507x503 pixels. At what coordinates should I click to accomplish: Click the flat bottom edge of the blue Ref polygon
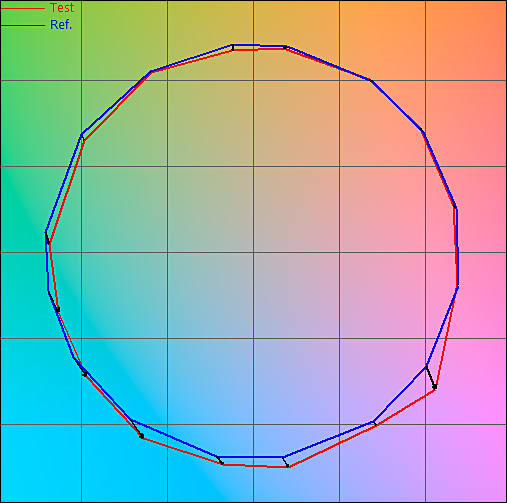click(251, 457)
